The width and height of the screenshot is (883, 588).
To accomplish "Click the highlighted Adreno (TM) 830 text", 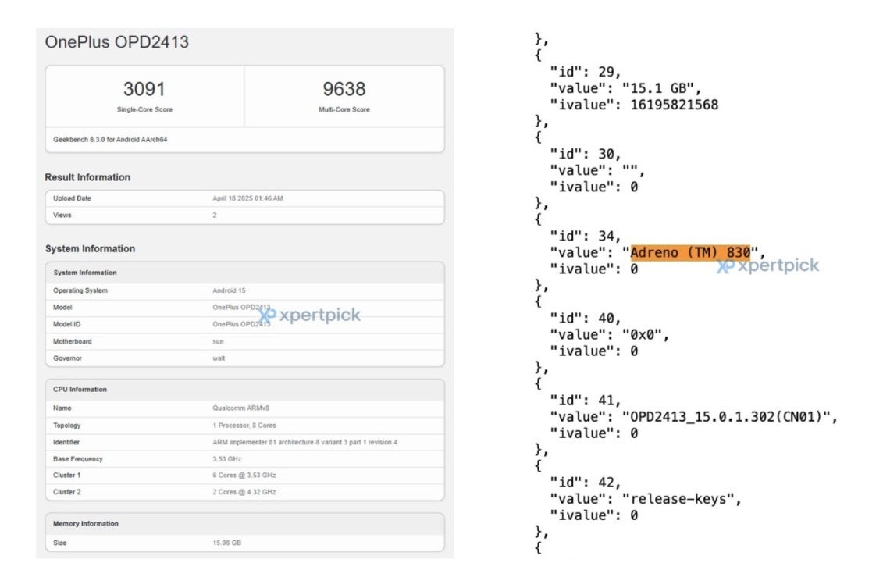I will point(690,252).
